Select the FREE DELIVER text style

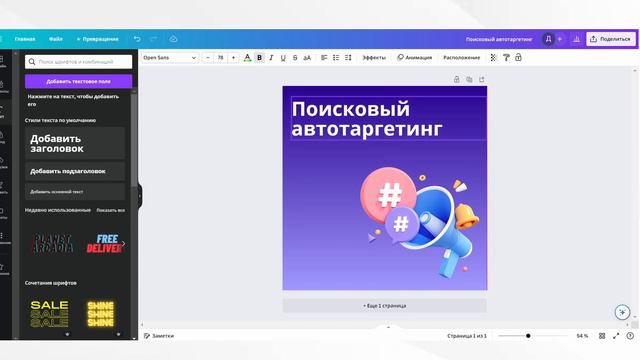[104, 243]
